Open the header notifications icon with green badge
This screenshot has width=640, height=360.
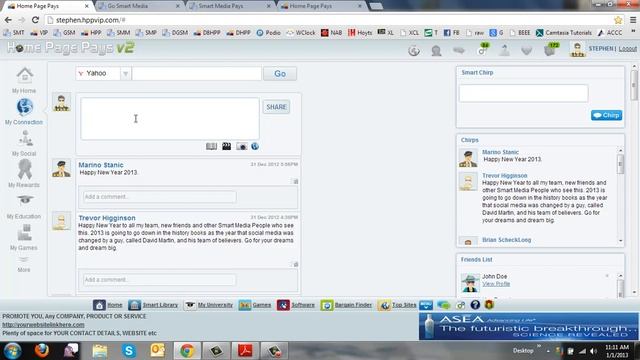coord(482,49)
